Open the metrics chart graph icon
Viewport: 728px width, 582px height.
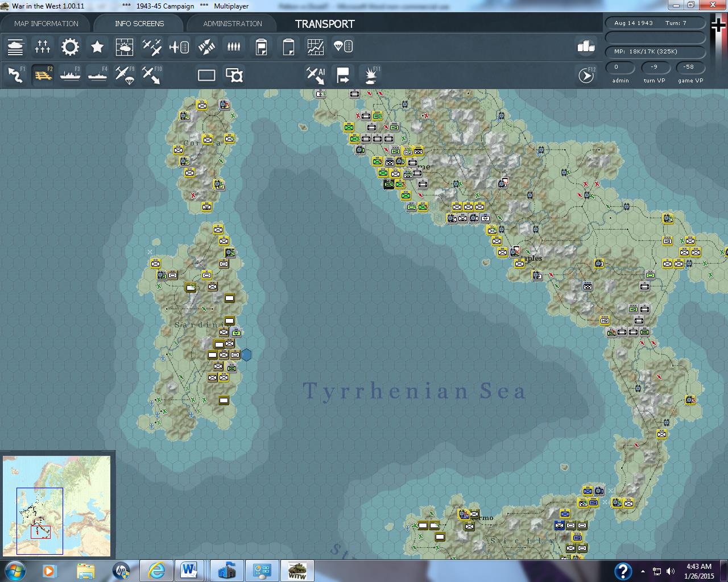316,47
